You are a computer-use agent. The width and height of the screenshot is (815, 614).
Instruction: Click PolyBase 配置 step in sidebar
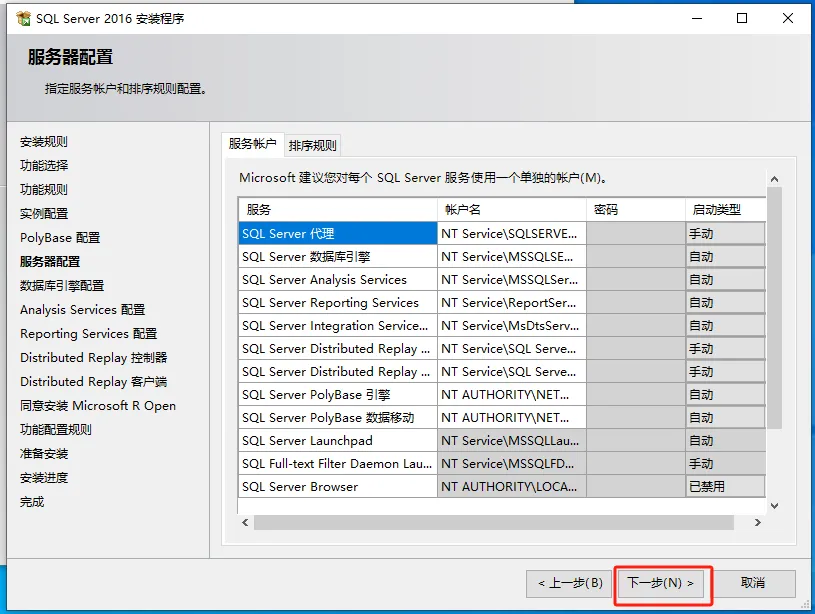60,238
